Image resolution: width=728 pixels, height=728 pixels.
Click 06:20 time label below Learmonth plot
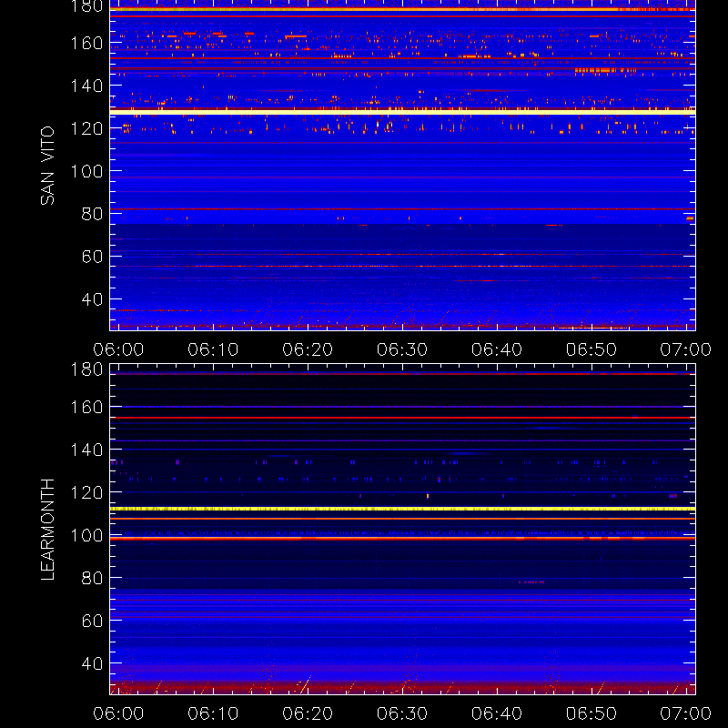(x=308, y=713)
